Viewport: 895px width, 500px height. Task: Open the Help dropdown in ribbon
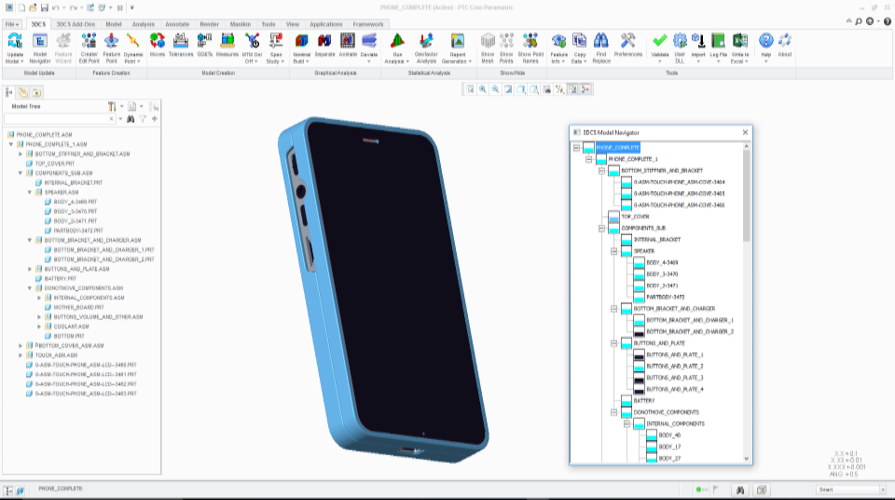(x=766, y=61)
